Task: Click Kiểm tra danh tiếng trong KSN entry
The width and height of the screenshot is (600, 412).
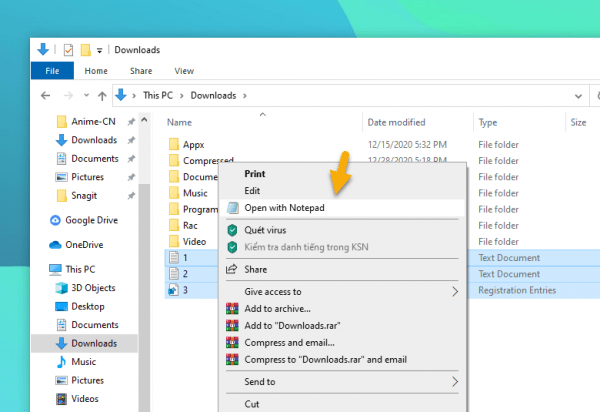Action: click(x=306, y=247)
